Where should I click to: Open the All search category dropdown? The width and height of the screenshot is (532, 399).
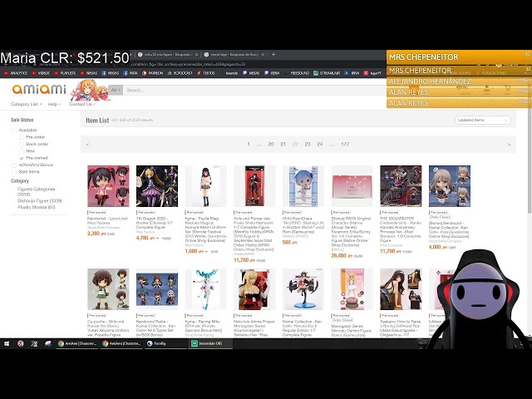(x=116, y=90)
